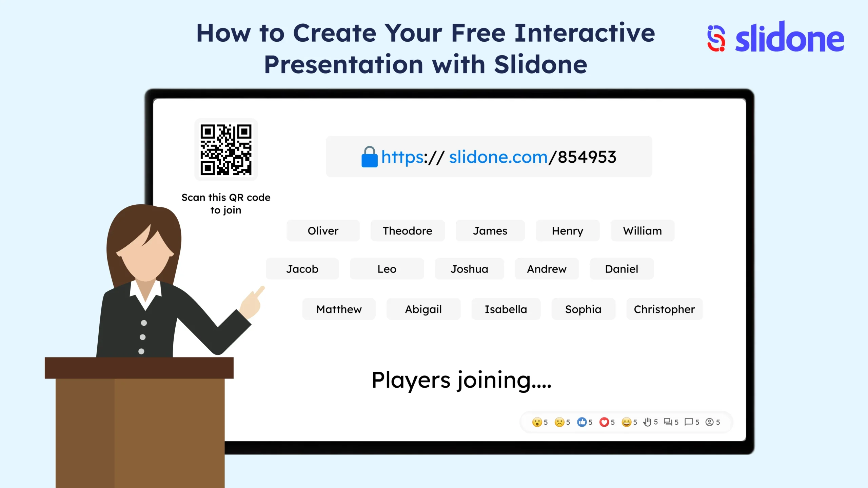Viewport: 868px width, 488px height.
Task: Select participant name Isabella
Action: point(506,309)
